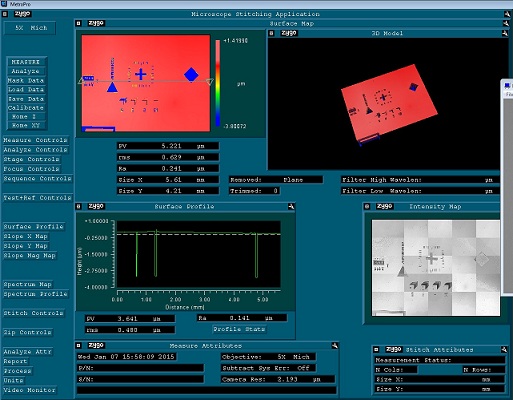The width and height of the screenshot is (513, 400).
Task: Open the Sequence Controls window
Action: [38, 179]
